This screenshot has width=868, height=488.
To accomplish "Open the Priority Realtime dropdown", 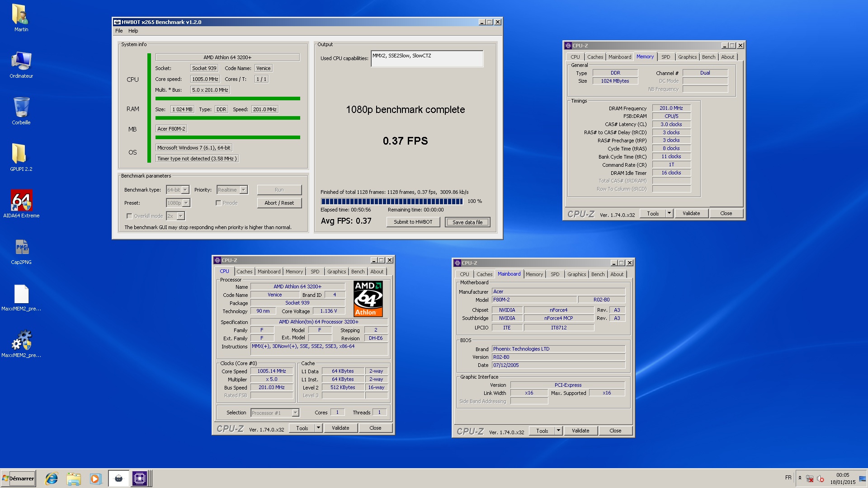I will (232, 190).
